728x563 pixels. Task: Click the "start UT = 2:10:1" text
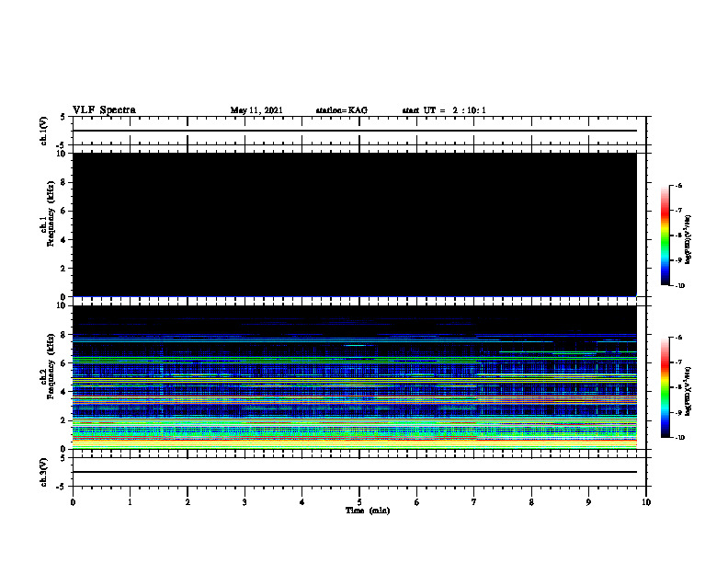tap(444, 110)
